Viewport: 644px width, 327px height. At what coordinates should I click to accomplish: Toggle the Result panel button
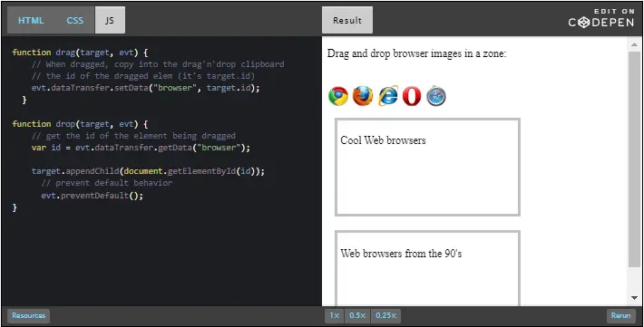pos(347,20)
